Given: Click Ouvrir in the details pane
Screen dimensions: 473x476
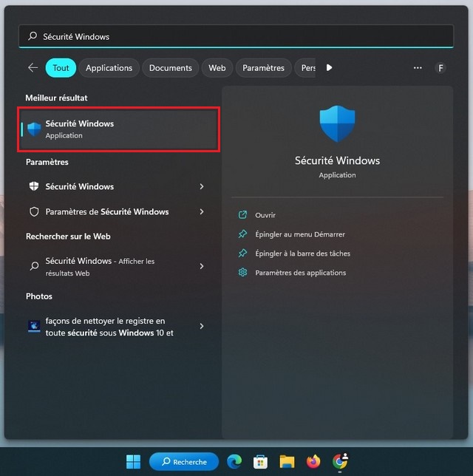Looking at the screenshot, I should click(265, 215).
